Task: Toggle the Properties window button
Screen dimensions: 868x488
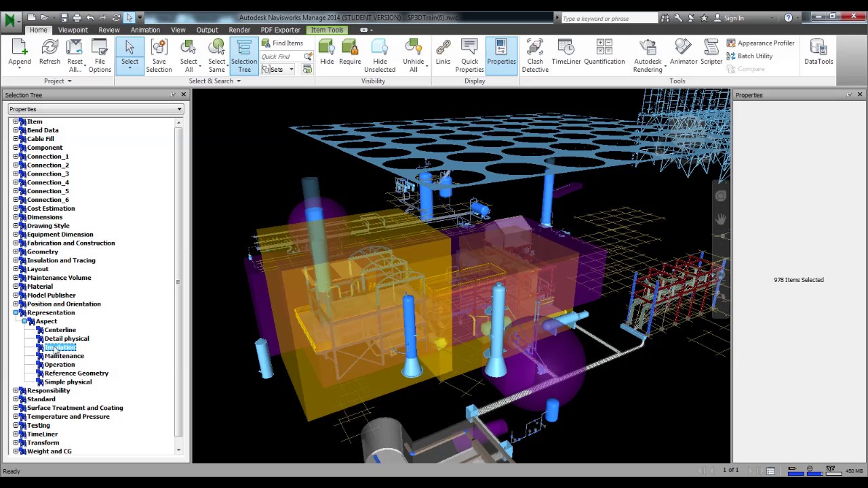Action: coord(501,56)
